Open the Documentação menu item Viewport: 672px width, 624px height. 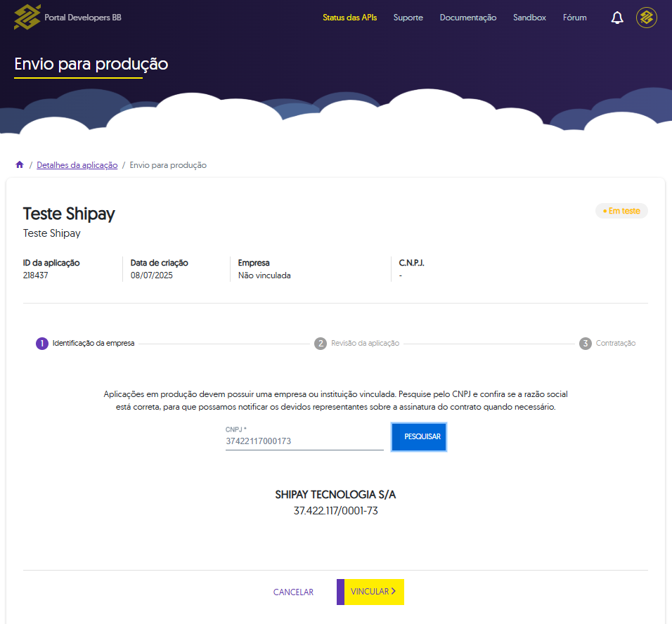coord(468,18)
